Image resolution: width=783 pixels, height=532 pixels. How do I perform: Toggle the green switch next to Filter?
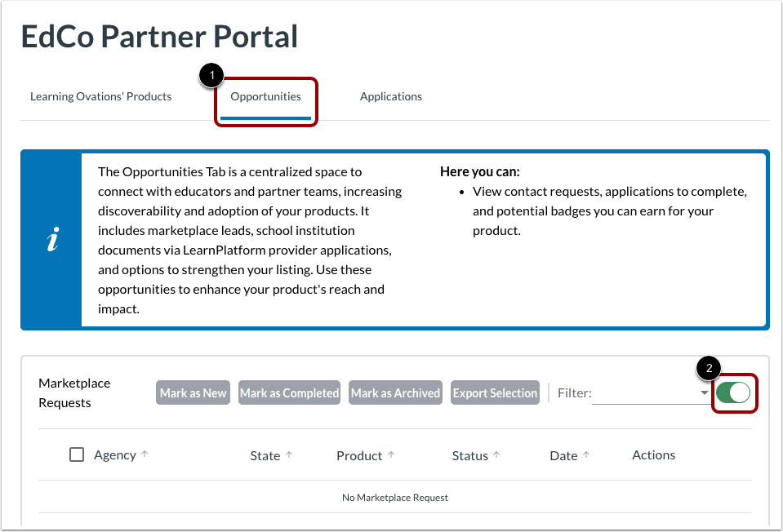733,392
